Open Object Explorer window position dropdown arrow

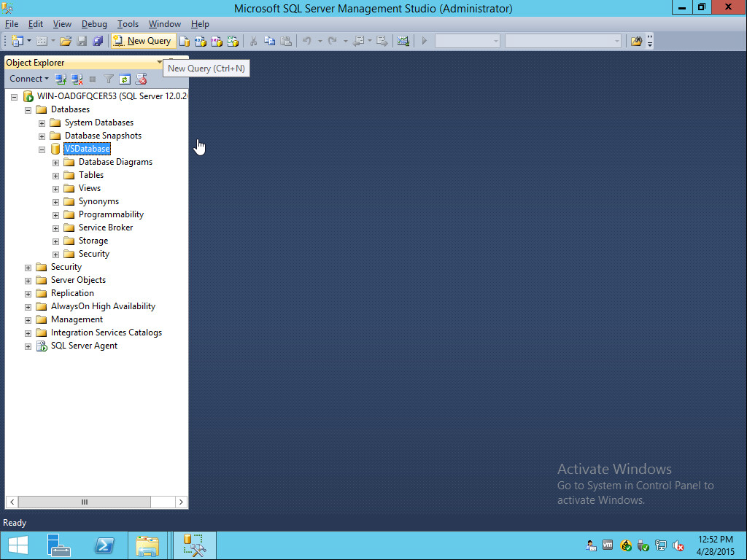click(160, 63)
